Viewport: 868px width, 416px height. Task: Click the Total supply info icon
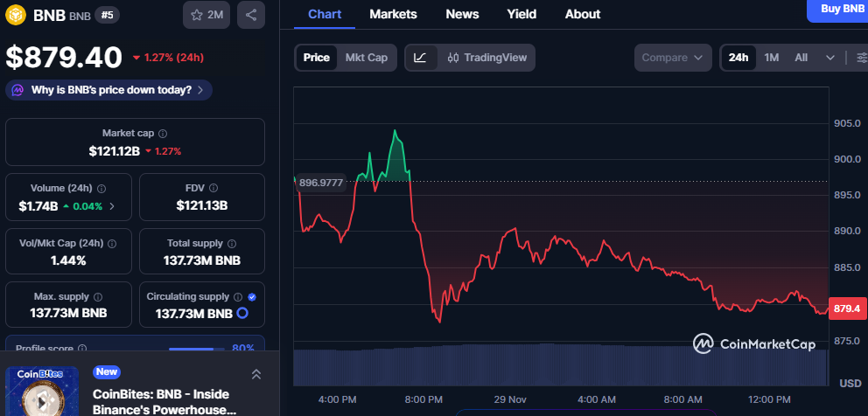coord(229,244)
